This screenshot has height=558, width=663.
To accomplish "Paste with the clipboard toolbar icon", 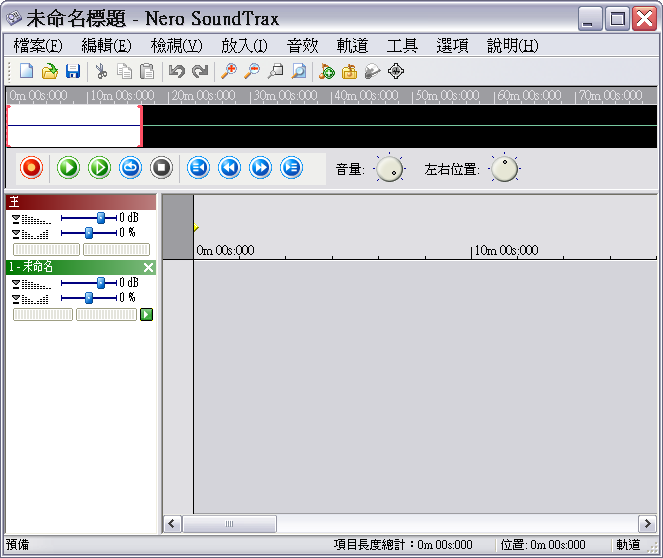I will coord(147,71).
